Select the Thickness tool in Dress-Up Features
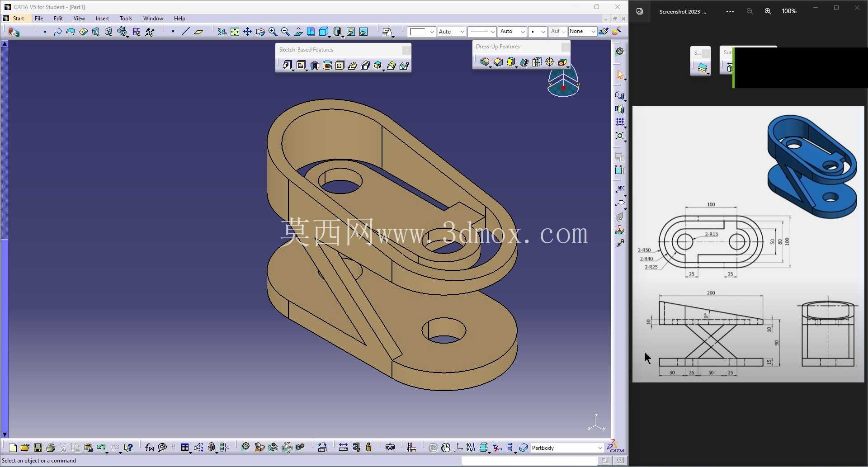 (x=537, y=62)
